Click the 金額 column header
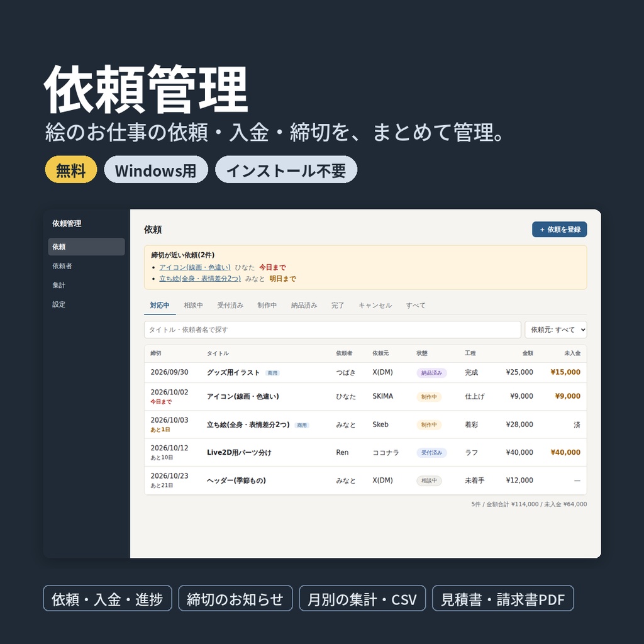644x644 pixels. (528, 353)
